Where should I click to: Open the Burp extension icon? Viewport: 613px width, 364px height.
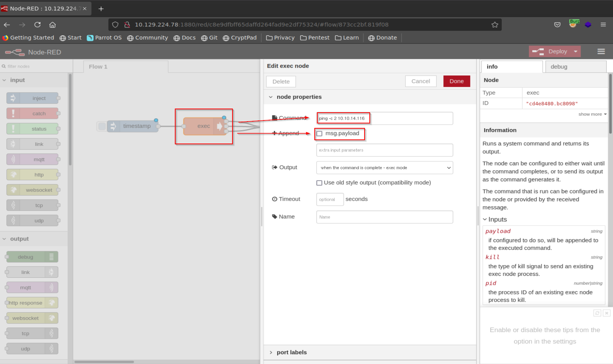point(574,24)
